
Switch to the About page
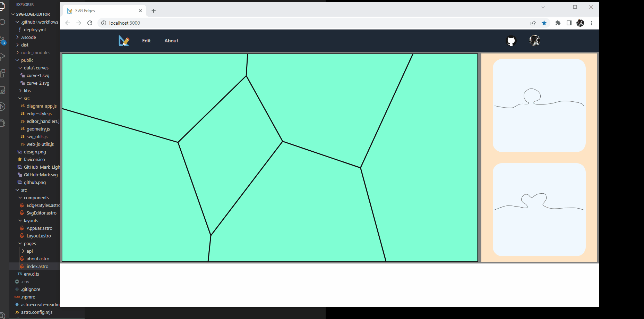tap(171, 41)
